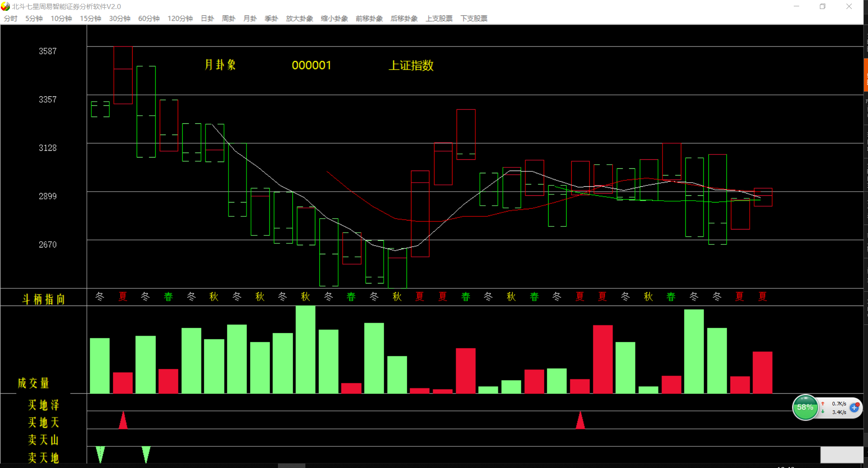Click the 买地泽 signal label

[44, 405]
